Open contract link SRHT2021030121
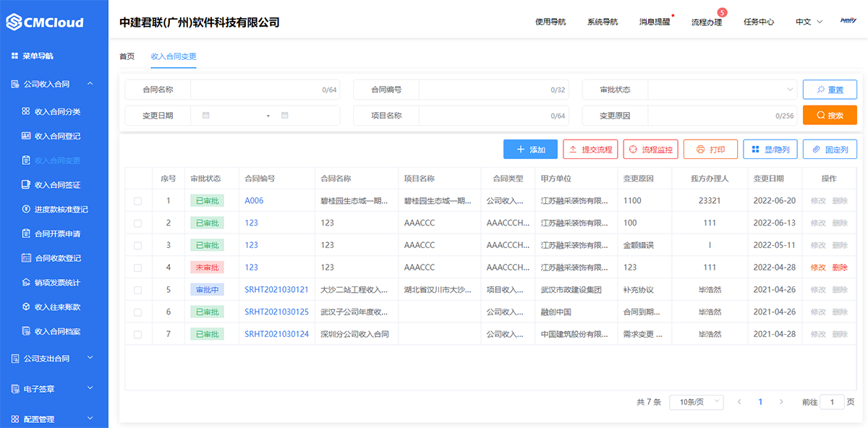 click(276, 290)
